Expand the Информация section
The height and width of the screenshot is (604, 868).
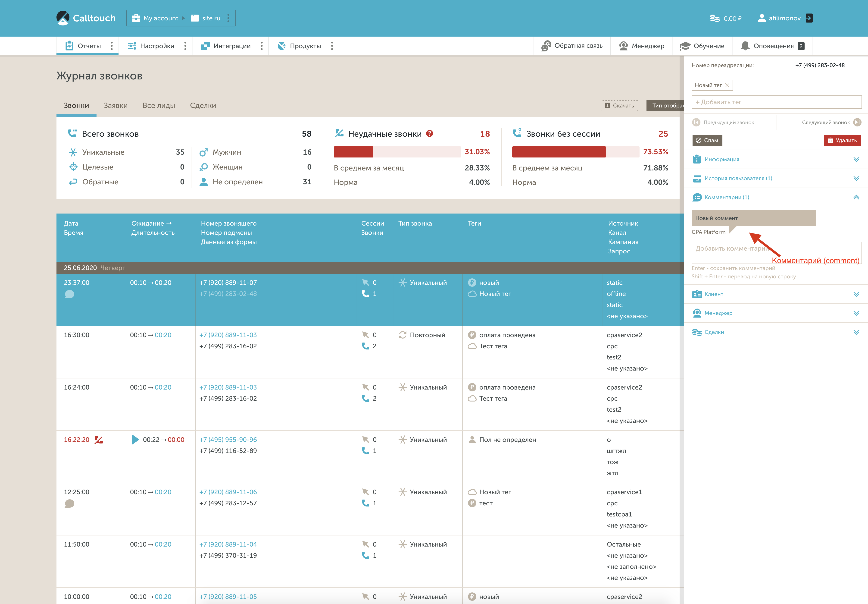tap(776, 159)
